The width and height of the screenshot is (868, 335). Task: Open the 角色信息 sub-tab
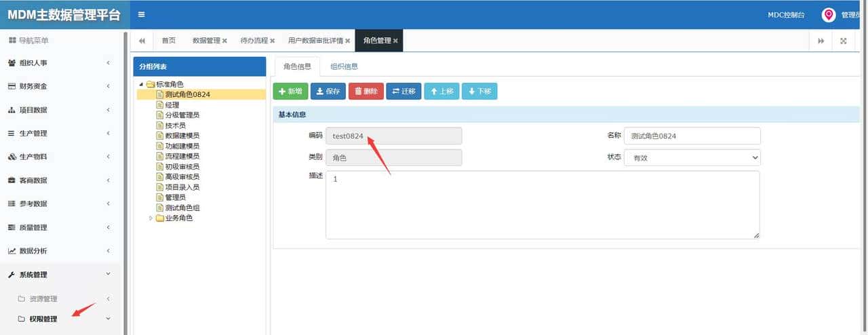297,66
